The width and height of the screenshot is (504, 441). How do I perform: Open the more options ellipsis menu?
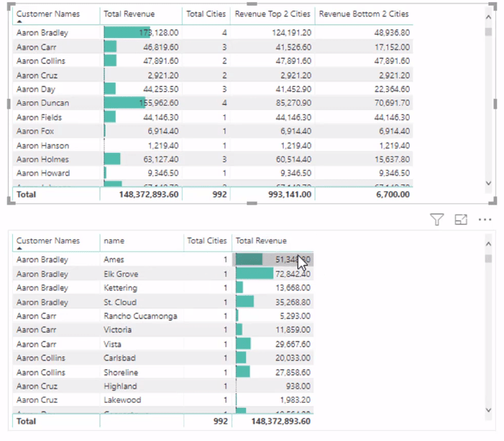click(x=485, y=220)
